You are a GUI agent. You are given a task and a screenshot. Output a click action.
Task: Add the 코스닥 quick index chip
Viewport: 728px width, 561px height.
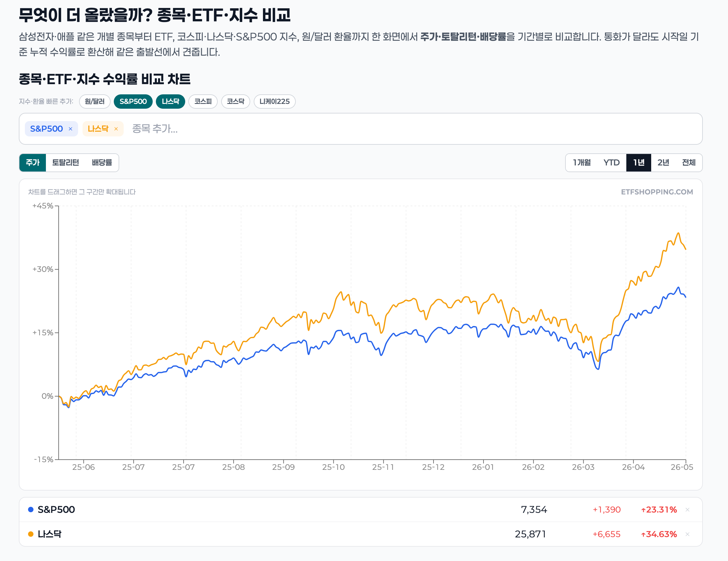tap(236, 102)
